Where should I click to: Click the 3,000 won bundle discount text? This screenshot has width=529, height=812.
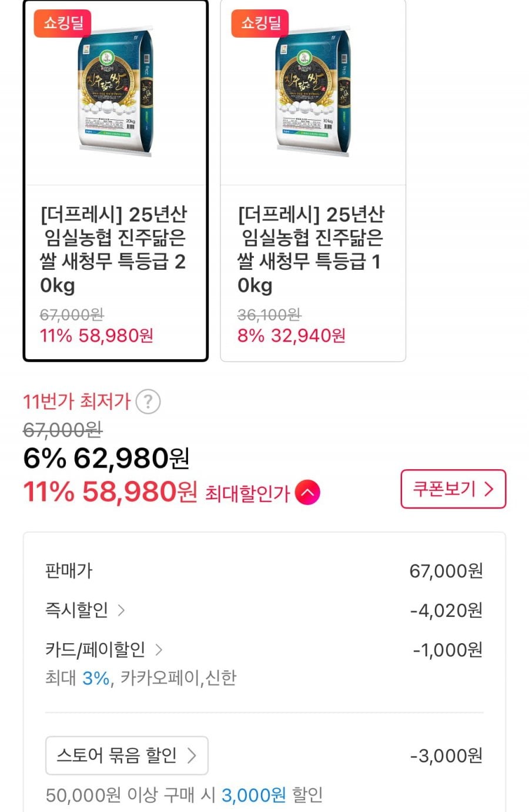(x=253, y=796)
